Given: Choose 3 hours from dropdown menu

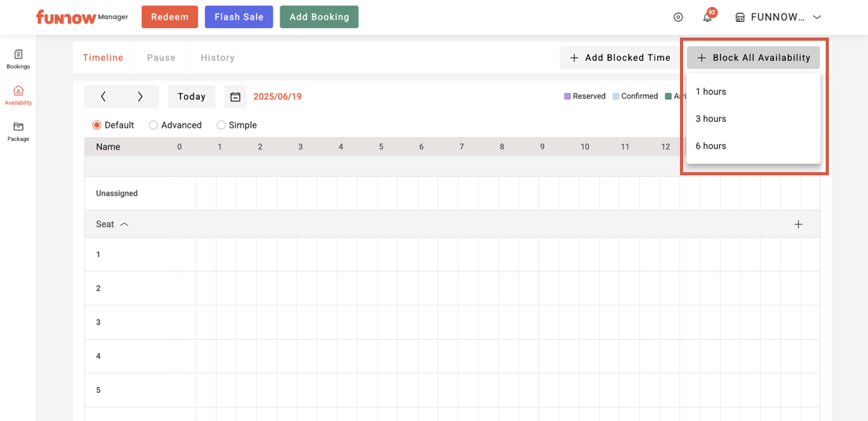Looking at the screenshot, I should click(x=711, y=119).
